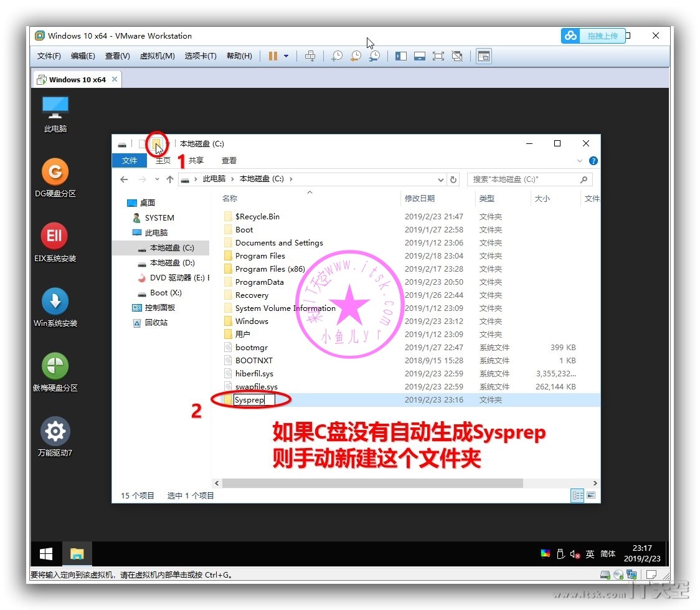Select the Program Files folder

[260, 256]
